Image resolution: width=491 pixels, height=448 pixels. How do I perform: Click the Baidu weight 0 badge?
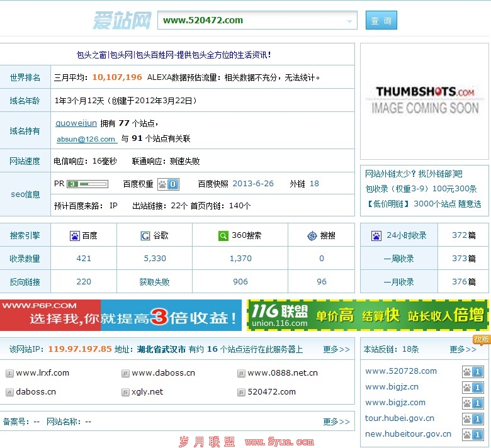(173, 184)
